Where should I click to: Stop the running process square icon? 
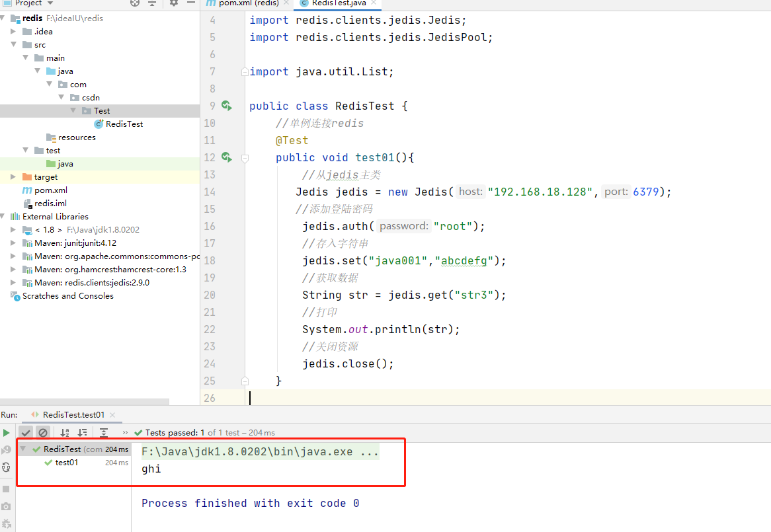pyautogui.click(x=7, y=489)
